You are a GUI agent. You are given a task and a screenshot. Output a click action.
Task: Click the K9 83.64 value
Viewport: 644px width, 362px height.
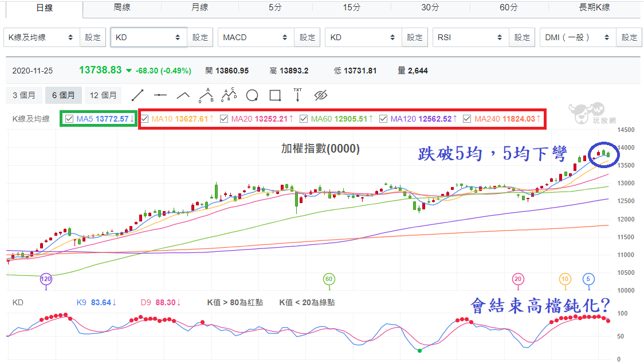(96, 303)
